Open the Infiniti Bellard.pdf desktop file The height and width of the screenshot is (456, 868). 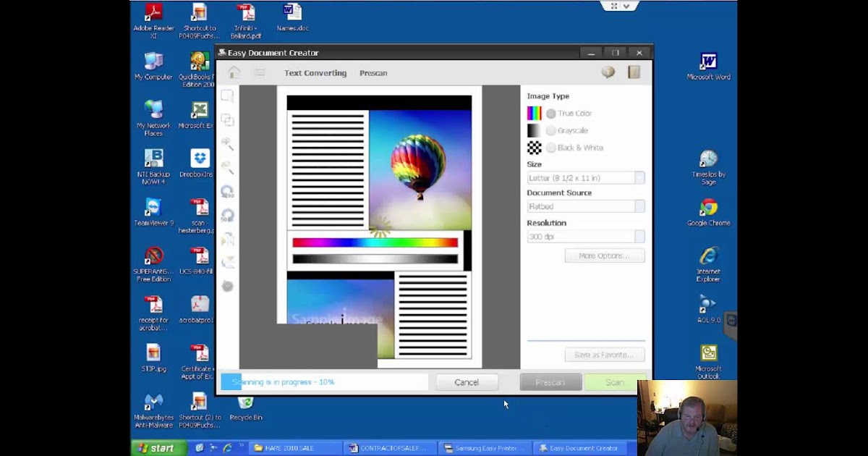(246, 21)
